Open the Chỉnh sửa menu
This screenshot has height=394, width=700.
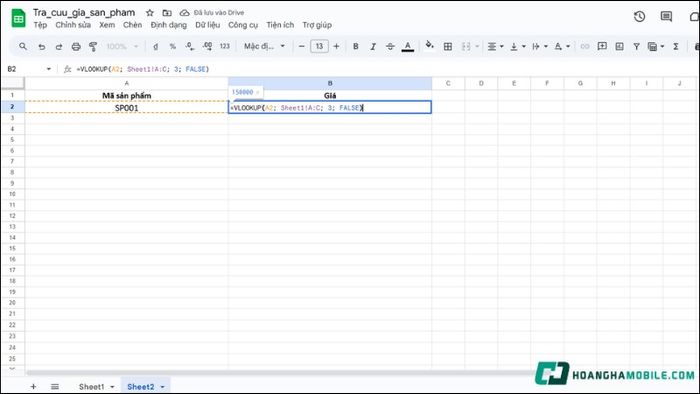pos(73,25)
